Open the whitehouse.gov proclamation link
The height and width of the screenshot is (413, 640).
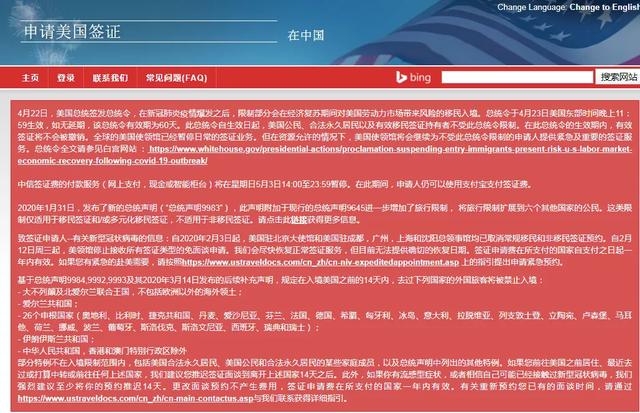tap(324, 155)
